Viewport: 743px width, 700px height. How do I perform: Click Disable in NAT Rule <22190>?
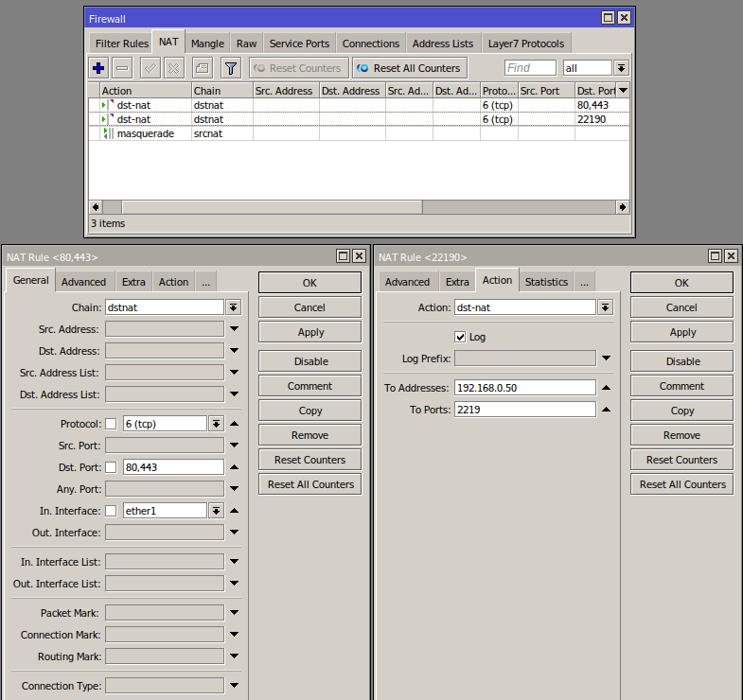(681, 361)
